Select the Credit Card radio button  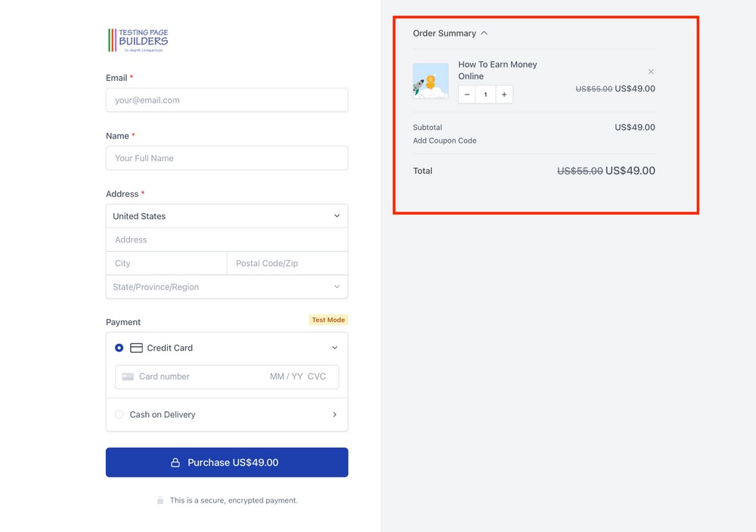(119, 348)
